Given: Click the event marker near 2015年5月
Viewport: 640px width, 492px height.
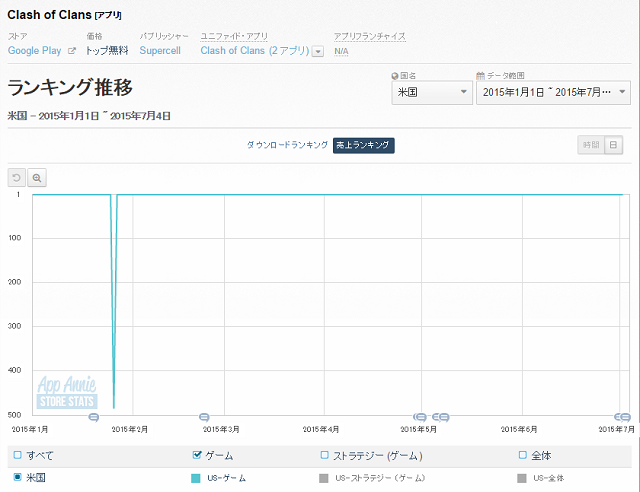Looking at the screenshot, I should [420, 417].
